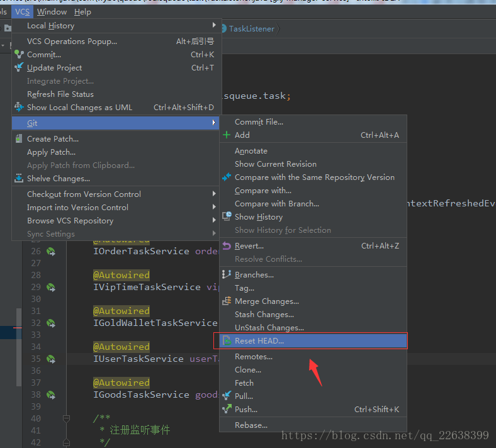Click the Revert undo arrow icon
Image resolution: width=496 pixels, height=448 pixels.
click(227, 246)
